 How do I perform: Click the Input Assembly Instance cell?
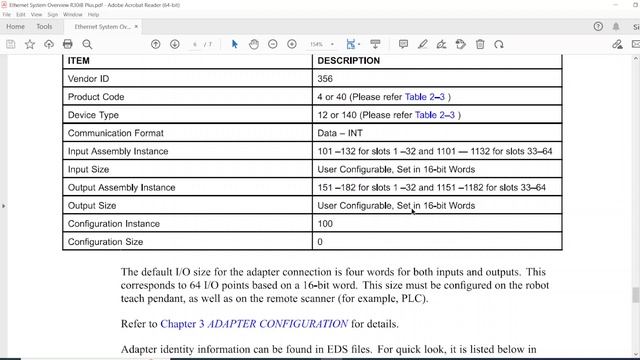tap(188, 151)
